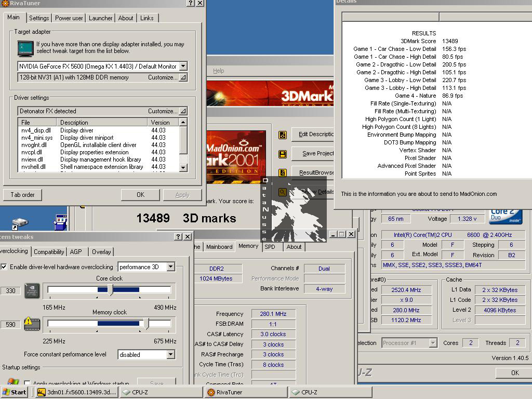The width and height of the screenshot is (532, 399).
Task: Expand the Detonator FX Customize arrow
Action: pyautogui.click(x=183, y=111)
